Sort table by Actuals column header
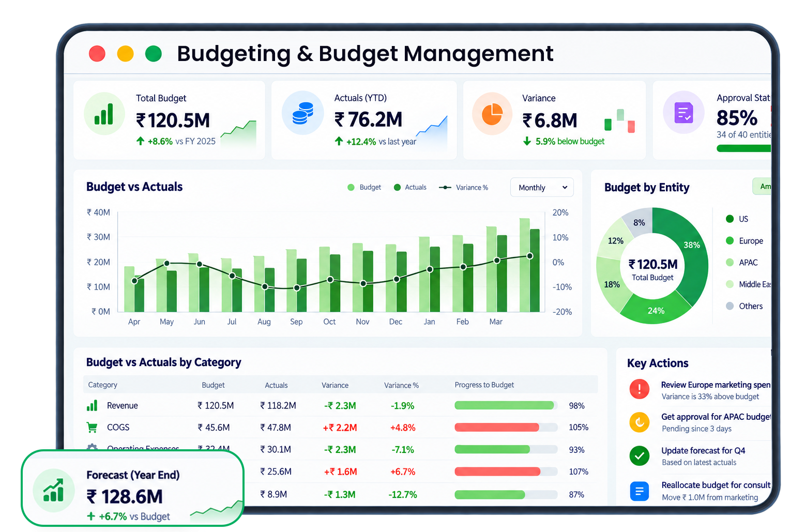Image resolution: width=790 pixels, height=532 pixels. (276, 385)
